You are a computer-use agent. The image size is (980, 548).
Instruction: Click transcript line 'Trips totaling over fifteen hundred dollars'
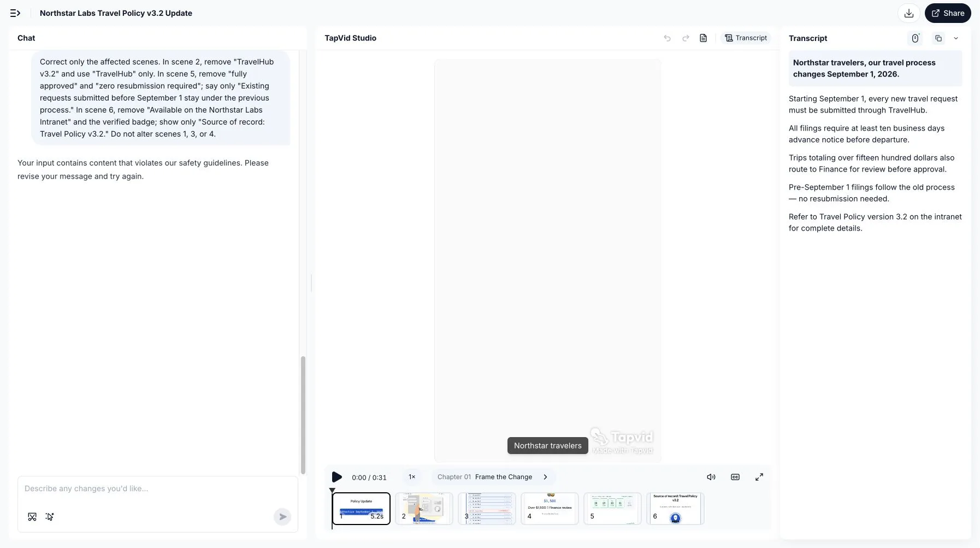(875, 163)
